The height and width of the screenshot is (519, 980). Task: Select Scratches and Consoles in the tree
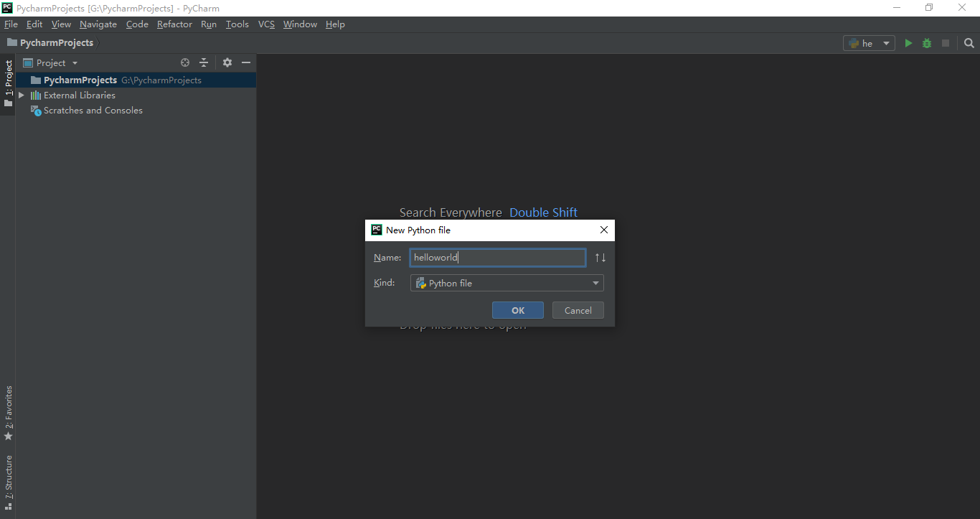click(x=136, y=111)
